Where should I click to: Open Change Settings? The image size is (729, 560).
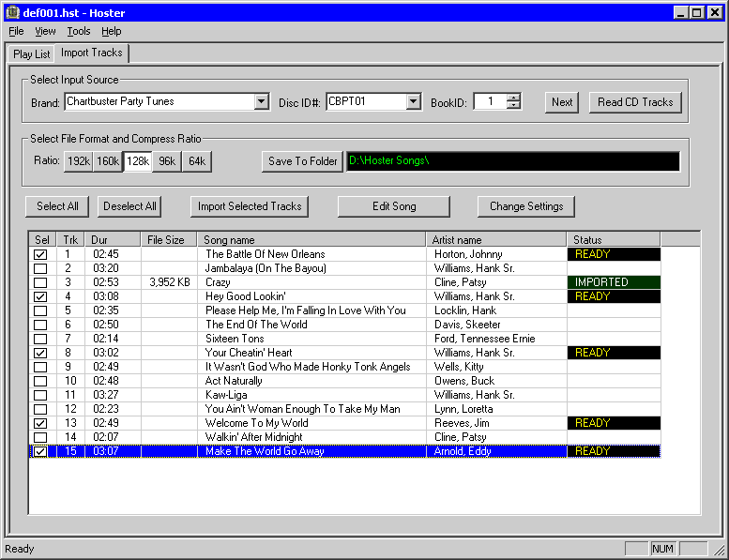(x=526, y=206)
